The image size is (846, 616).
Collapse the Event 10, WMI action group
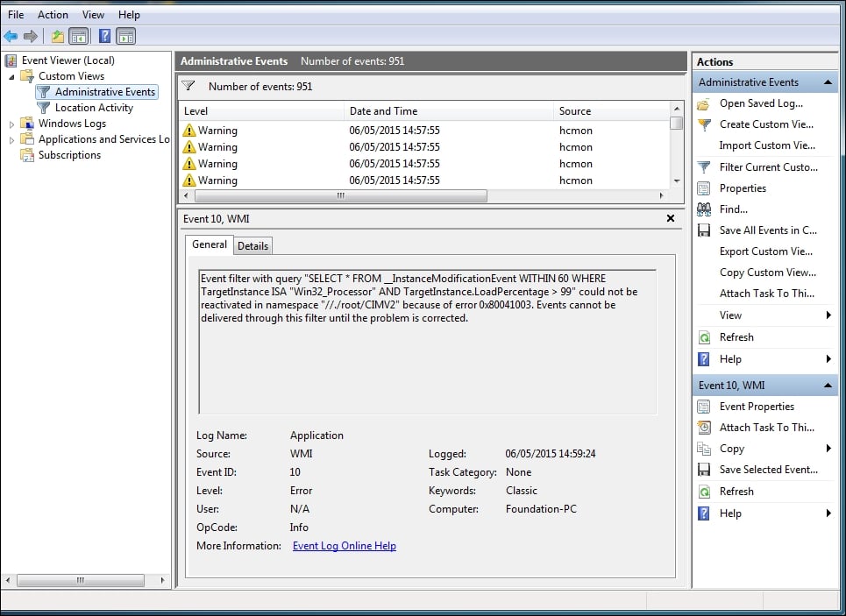pos(829,384)
